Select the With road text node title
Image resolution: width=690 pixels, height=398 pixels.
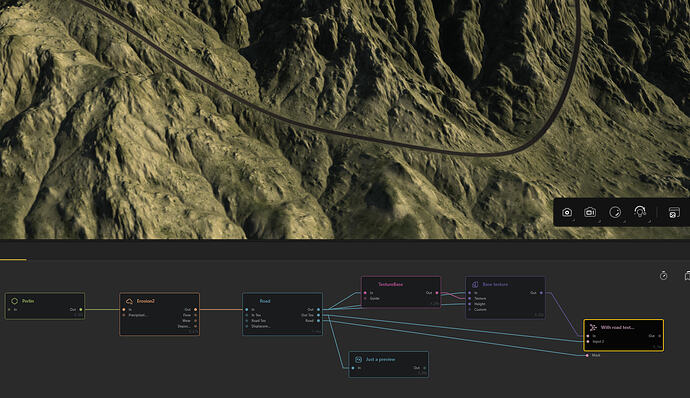coord(617,328)
